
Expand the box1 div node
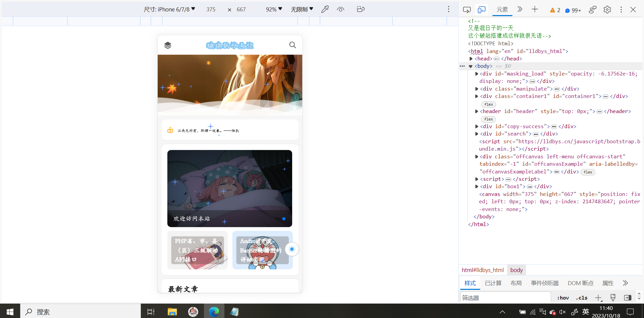pos(476,187)
